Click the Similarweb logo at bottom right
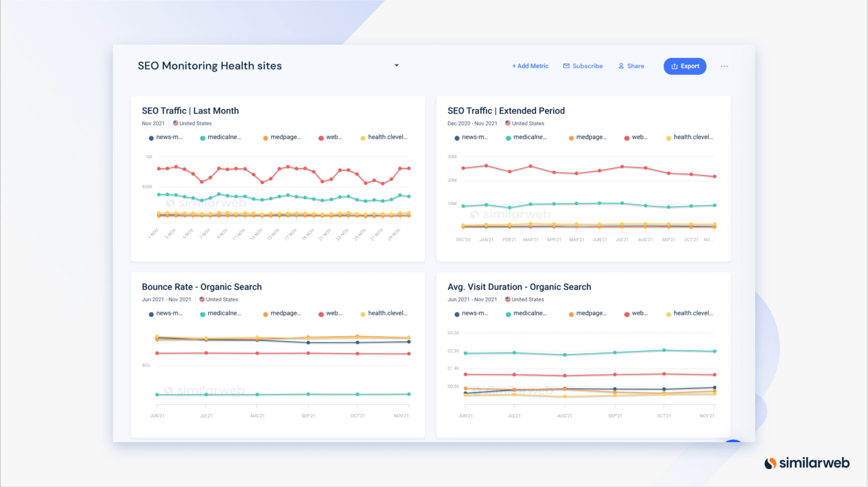 (x=807, y=463)
